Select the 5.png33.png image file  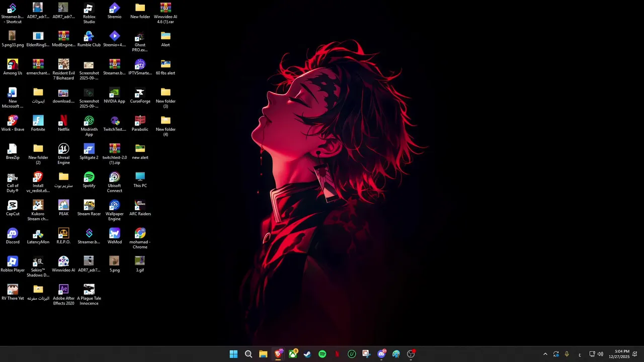pos(13,39)
